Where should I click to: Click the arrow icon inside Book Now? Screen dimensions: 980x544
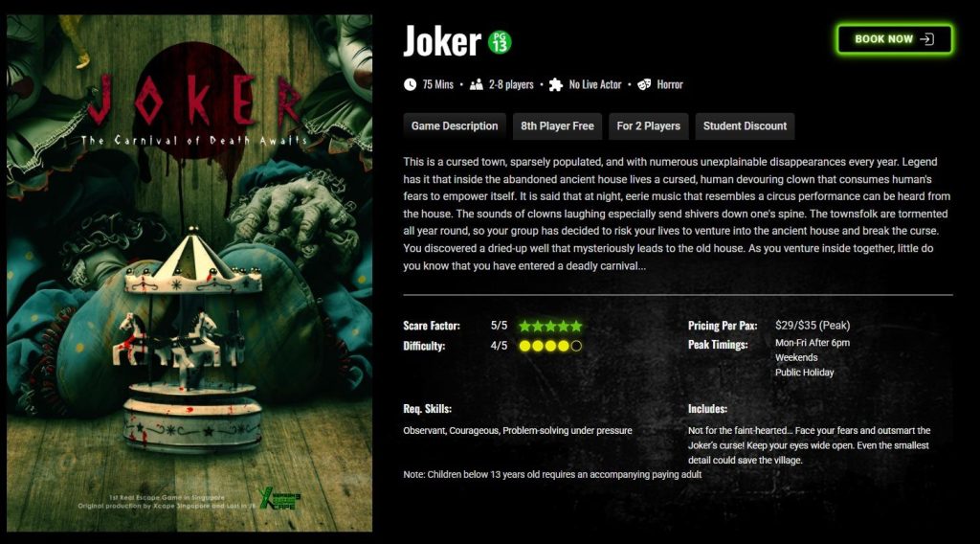tap(927, 39)
